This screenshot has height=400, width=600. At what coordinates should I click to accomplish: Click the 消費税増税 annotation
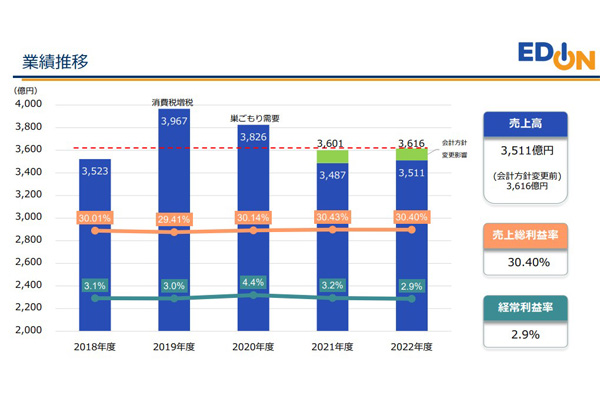pos(173,103)
